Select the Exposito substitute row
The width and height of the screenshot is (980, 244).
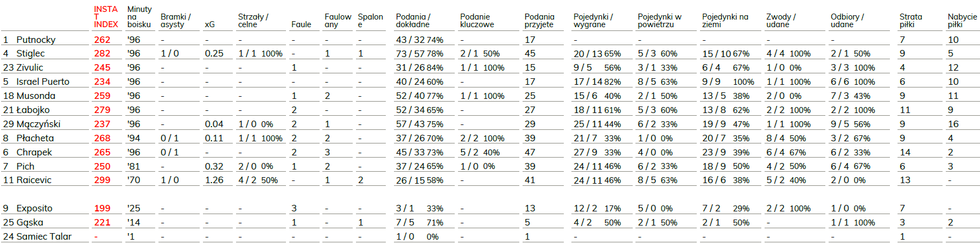tap(490, 208)
